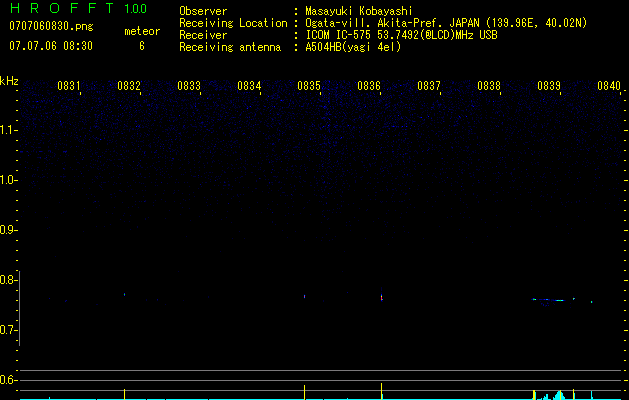Click the HROFFT 1.0.0 title text
The width and height of the screenshot is (629, 400).
[x=78, y=8]
